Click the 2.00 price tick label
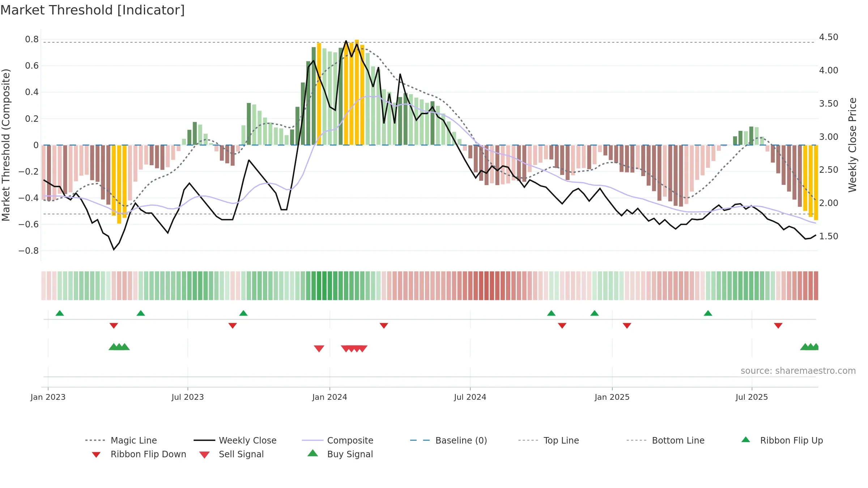The image size is (868, 488). click(x=829, y=203)
